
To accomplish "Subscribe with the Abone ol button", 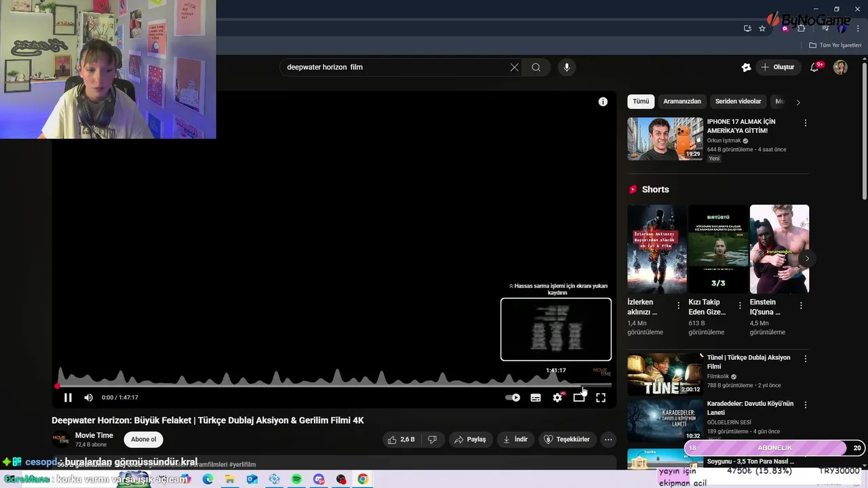I will click(x=143, y=439).
